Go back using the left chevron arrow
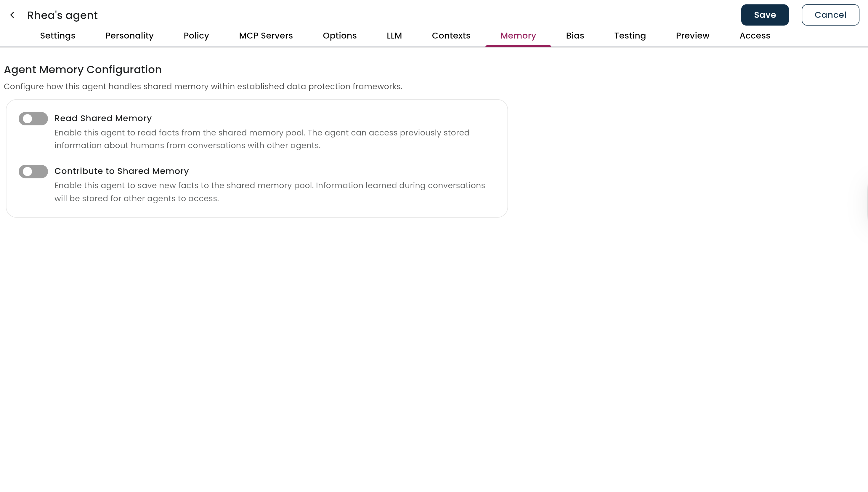 (12, 15)
